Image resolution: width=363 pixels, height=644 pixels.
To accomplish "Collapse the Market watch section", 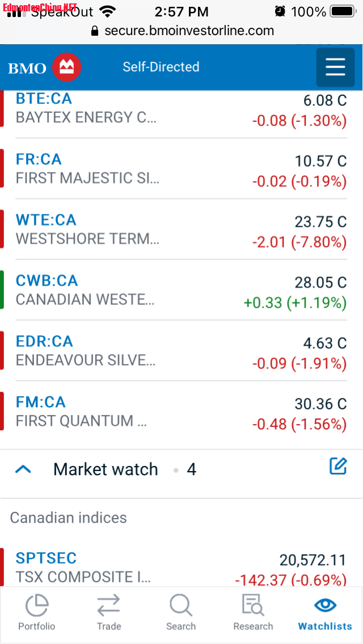I will point(23,469).
